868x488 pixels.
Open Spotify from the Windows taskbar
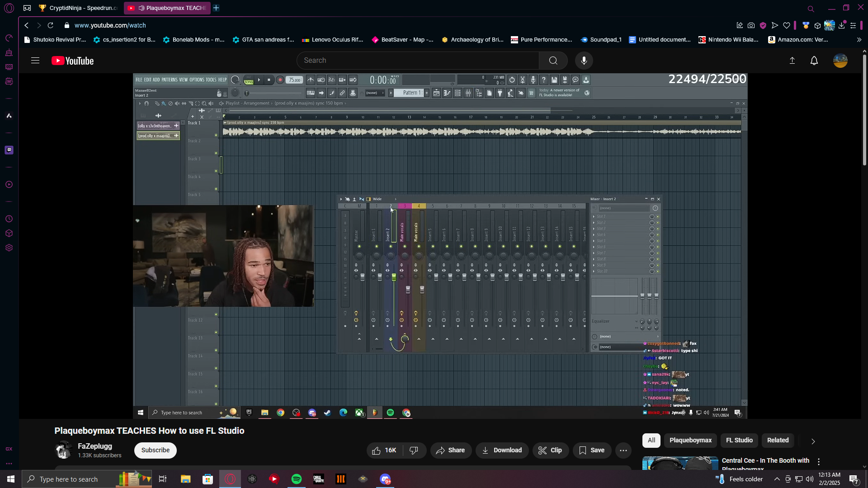[297, 479]
